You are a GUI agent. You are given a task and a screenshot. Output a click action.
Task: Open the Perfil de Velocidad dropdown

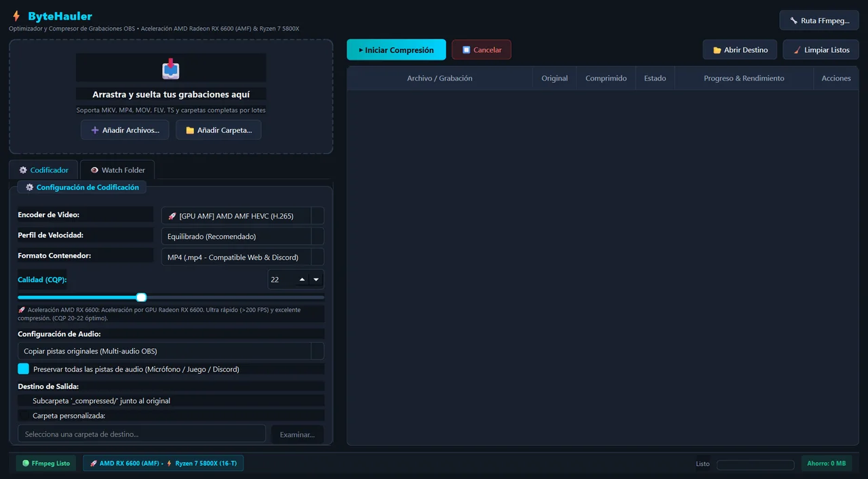click(x=243, y=236)
